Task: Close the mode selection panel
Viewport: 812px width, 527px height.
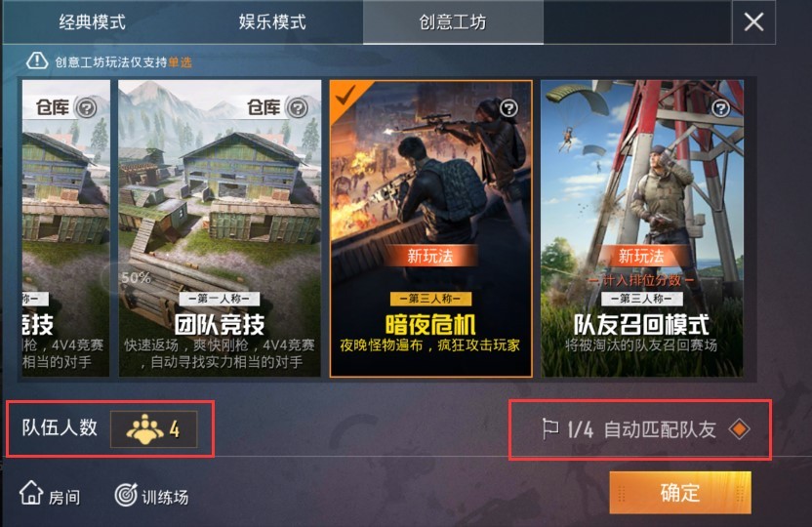Action: pos(753,22)
